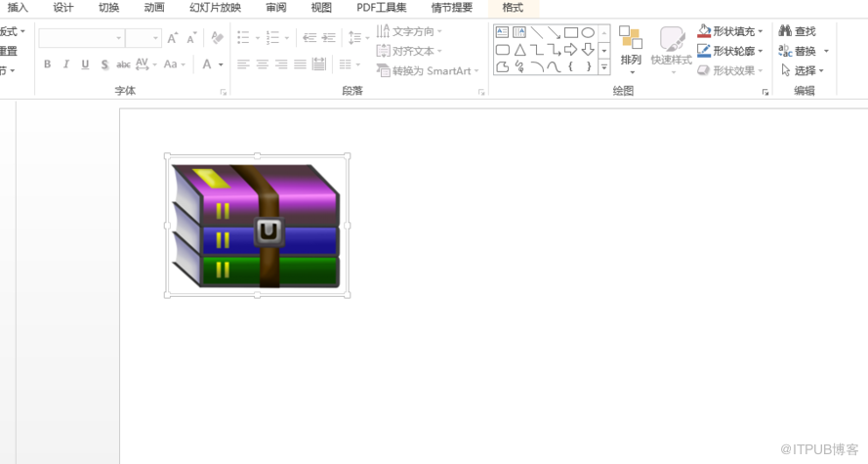Click the justify text alignment icon
The height and width of the screenshot is (464, 868).
point(300,64)
